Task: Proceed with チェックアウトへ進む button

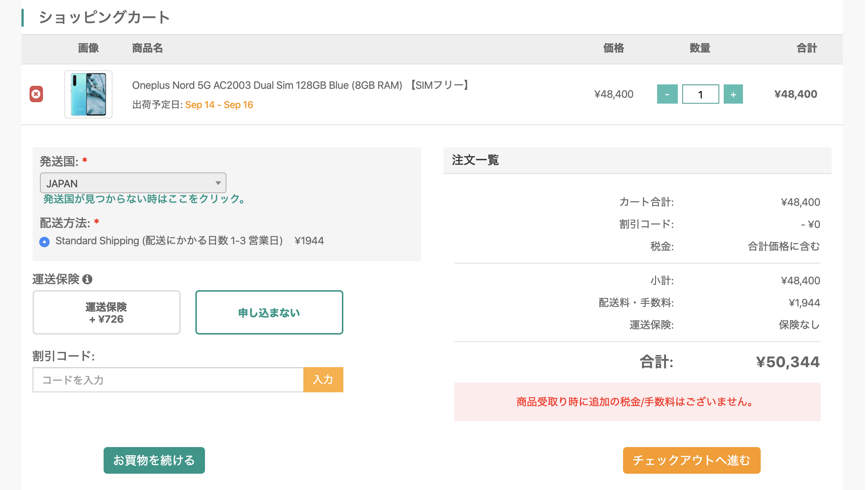Action: pyautogui.click(x=692, y=460)
